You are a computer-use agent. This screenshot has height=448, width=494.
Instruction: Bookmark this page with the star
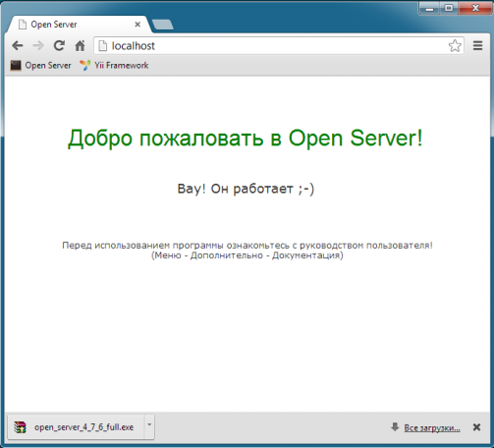click(x=455, y=46)
